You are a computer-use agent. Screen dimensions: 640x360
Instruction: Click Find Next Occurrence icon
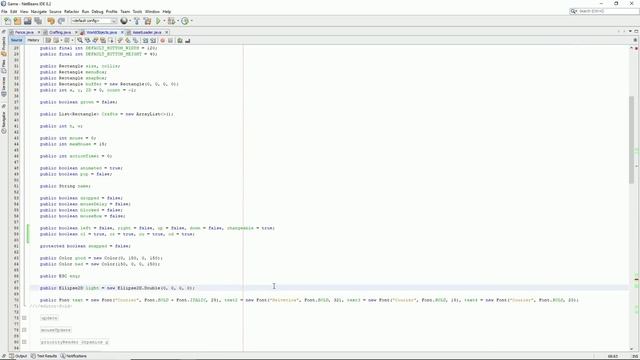click(x=95, y=40)
